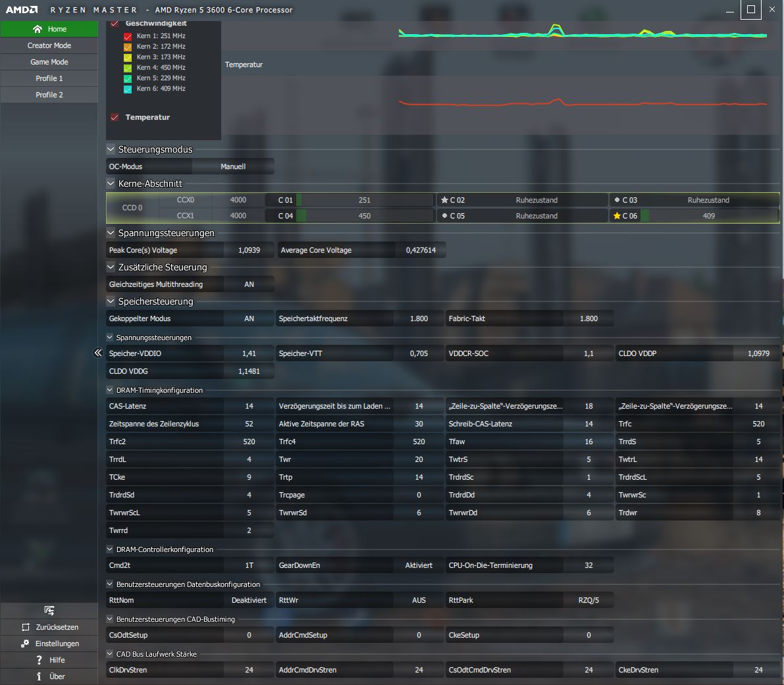Collapse the Speichersteuerung section
Image resolution: width=784 pixels, height=685 pixels.
click(111, 301)
